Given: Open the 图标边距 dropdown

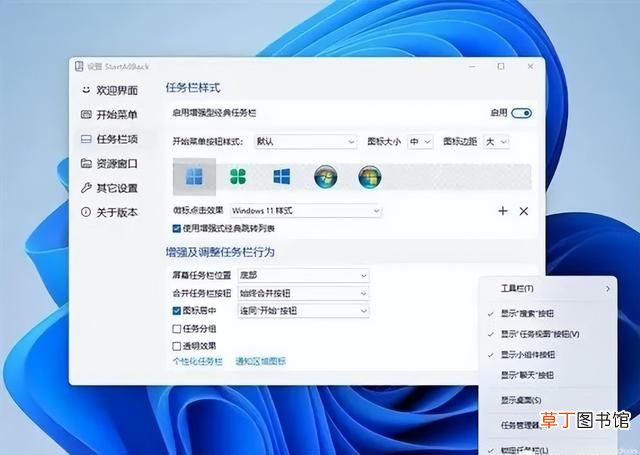Looking at the screenshot, I should [496, 142].
